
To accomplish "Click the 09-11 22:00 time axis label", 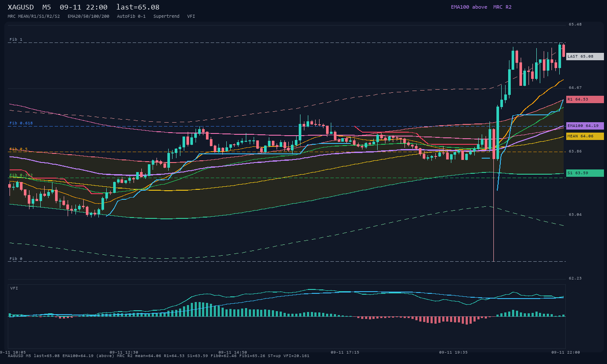I will point(565,352).
